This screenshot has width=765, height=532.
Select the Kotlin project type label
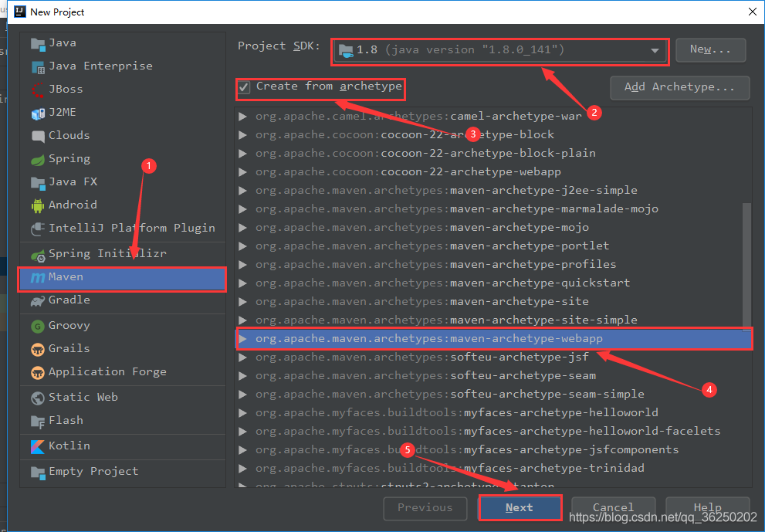[x=69, y=446]
